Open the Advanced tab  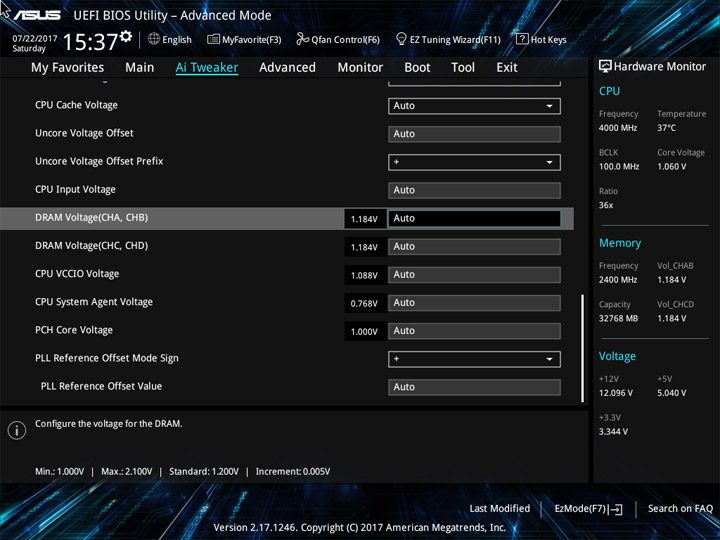pos(287,68)
